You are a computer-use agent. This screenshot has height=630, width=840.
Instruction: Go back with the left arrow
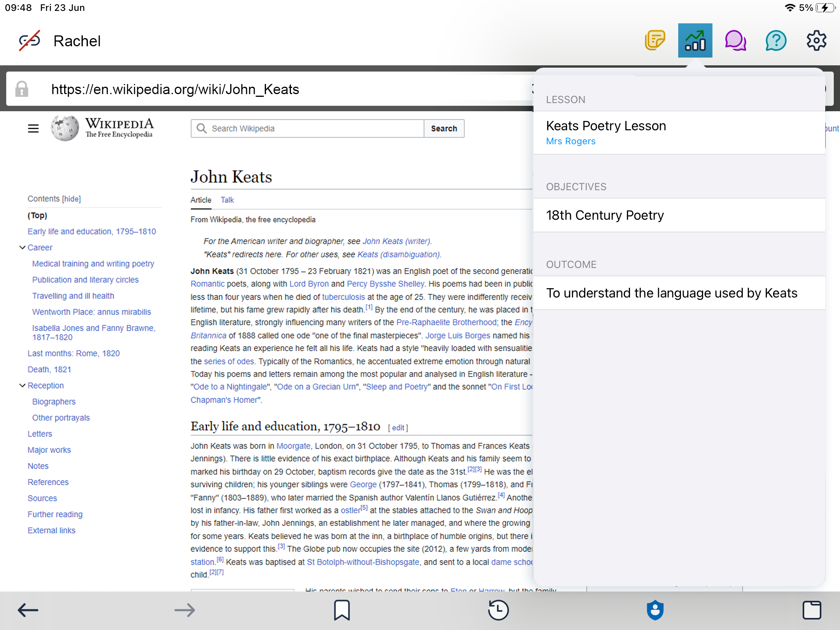pos(28,610)
